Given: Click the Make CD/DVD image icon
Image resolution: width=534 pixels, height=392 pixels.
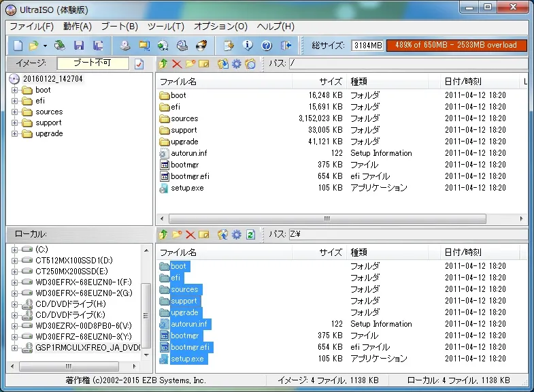Looking at the screenshot, I should [125, 46].
